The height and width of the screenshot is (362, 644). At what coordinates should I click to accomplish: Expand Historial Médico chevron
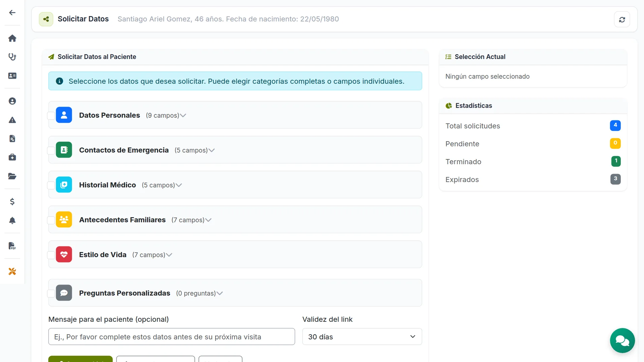point(179,185)
